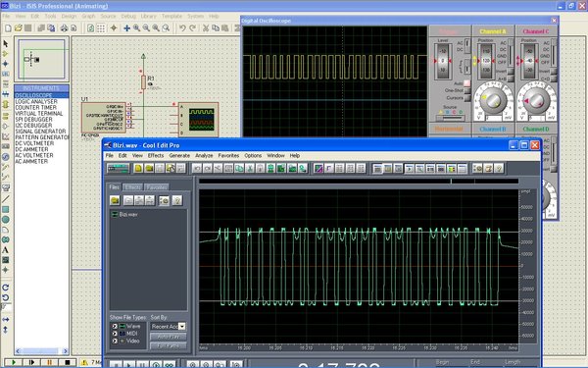Toggle the grid dots icon in ISIS toolbar
The height and width of the screenshot is (368, 588).
coord(101,28)
